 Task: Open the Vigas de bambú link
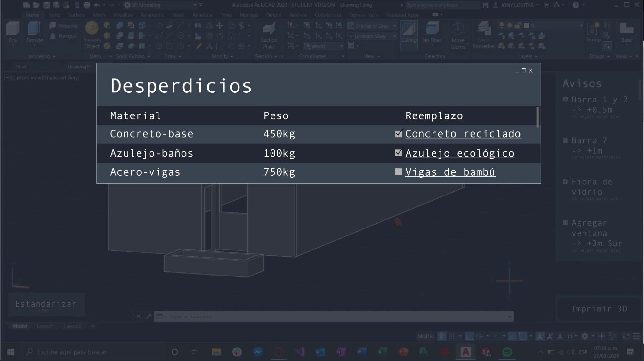pyautogui.click(x=450, y=172)
